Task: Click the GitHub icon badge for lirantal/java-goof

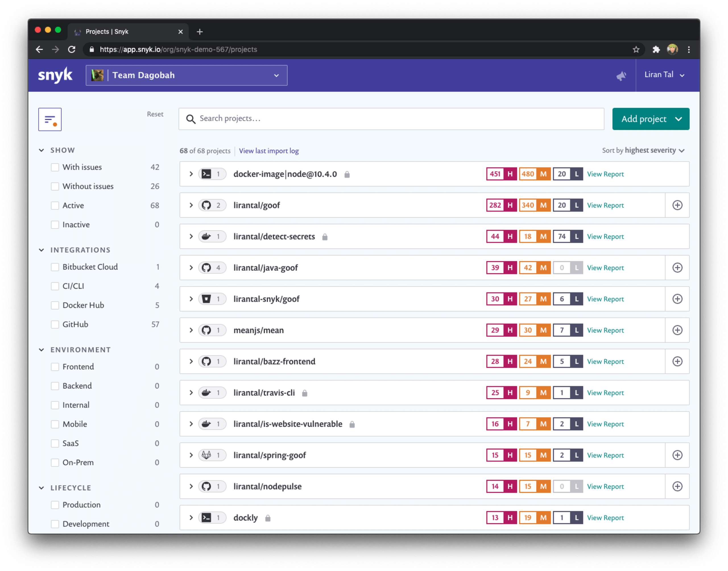Action: (206, 268)
